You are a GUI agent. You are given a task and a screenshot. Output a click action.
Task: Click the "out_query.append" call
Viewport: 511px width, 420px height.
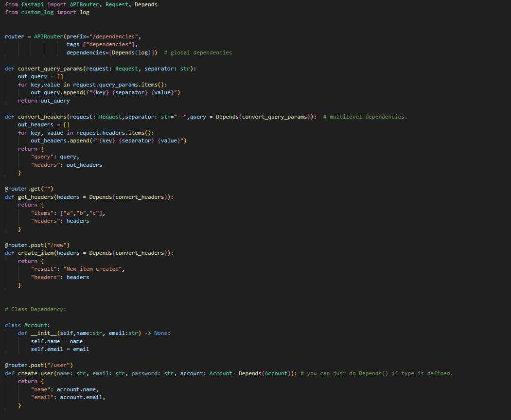coord(57,92)
